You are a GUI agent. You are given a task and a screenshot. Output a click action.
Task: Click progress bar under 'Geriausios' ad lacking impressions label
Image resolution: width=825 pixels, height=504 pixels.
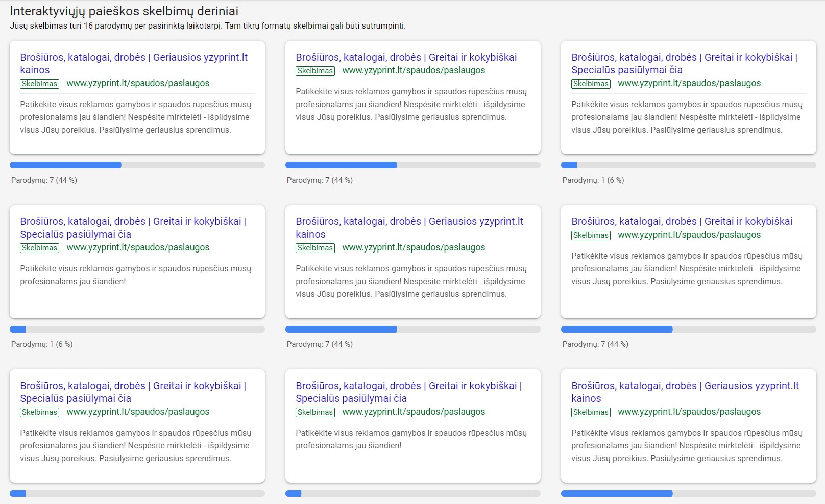click(x=688, y=494)
